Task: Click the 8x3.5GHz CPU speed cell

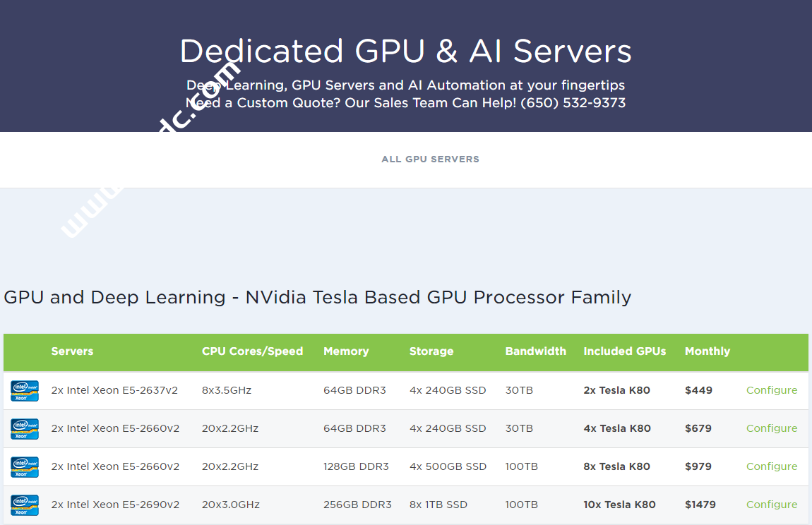Action: click(x=227, y=390)
